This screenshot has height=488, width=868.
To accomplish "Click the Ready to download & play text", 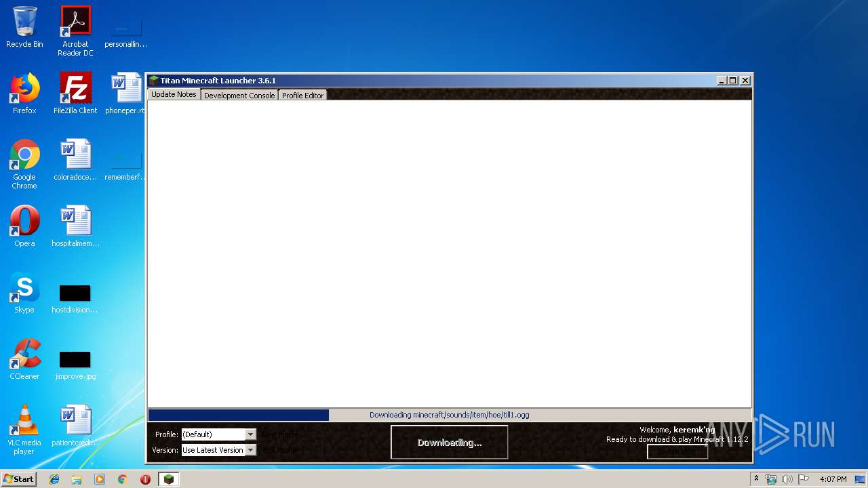I will pyautogui.click(x=677, y=439).
